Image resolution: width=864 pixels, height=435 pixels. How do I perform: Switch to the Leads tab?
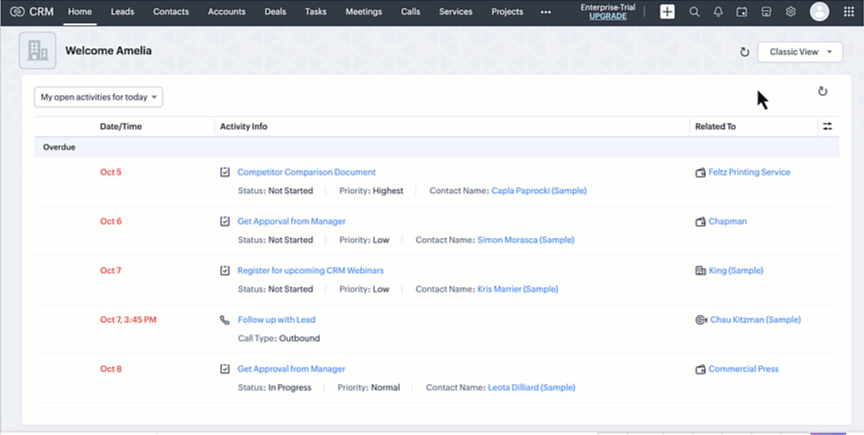point(123,12)
